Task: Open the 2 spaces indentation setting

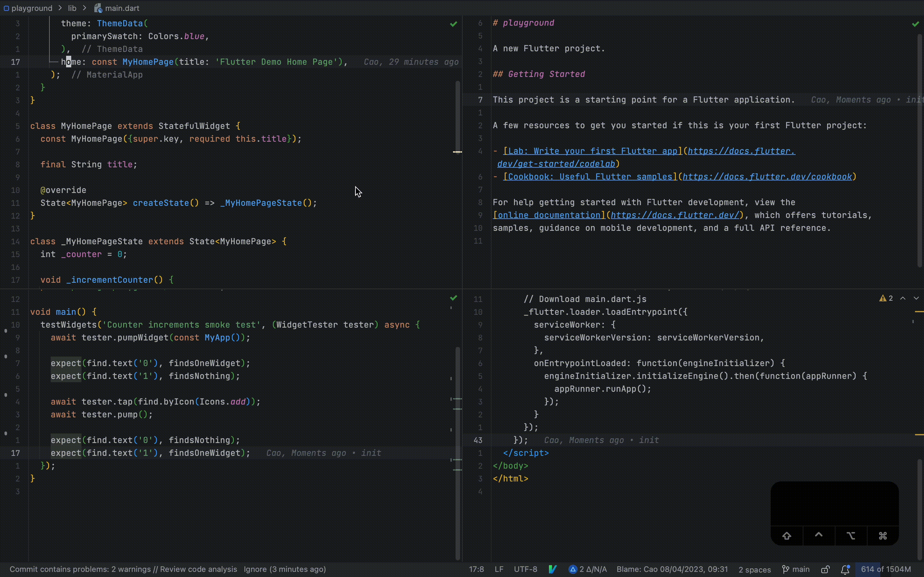Action: point(755,569)
